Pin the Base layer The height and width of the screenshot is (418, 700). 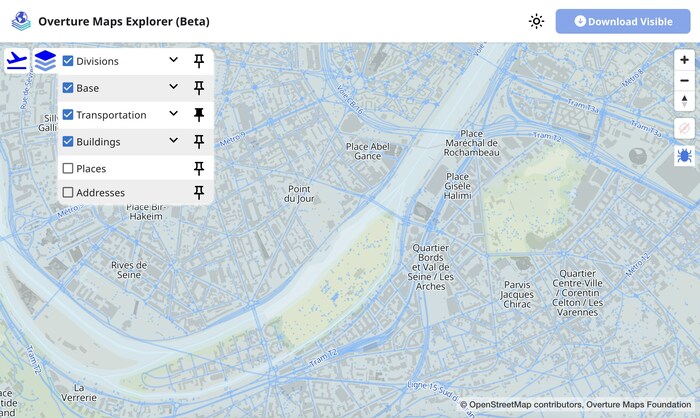point(199,88)
